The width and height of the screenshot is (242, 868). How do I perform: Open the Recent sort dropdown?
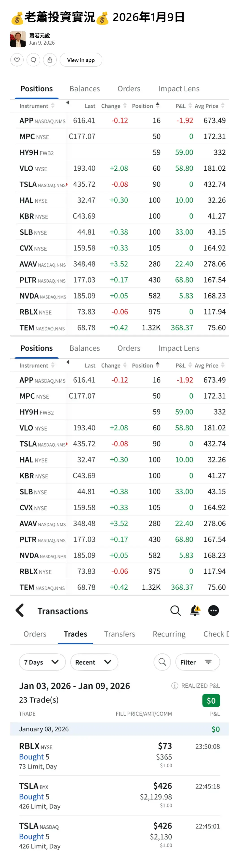[x=94, y=662]
